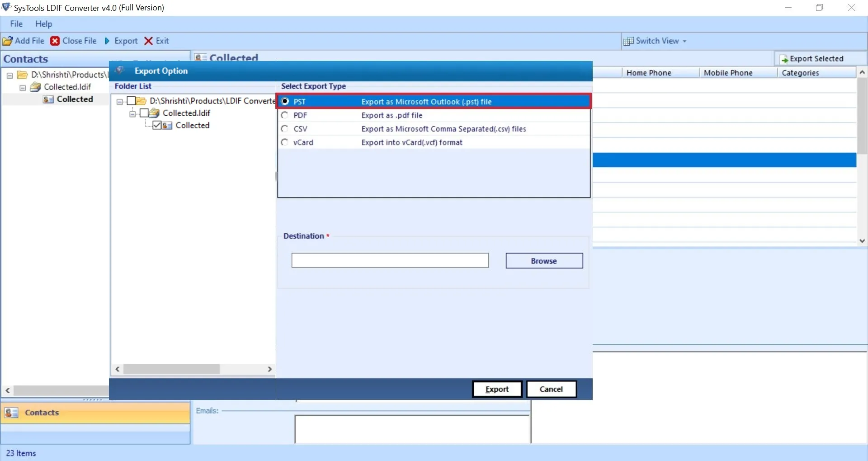Click the Destination path input field
This screenshot has width=868, height=461.
(x=390, y=260)
